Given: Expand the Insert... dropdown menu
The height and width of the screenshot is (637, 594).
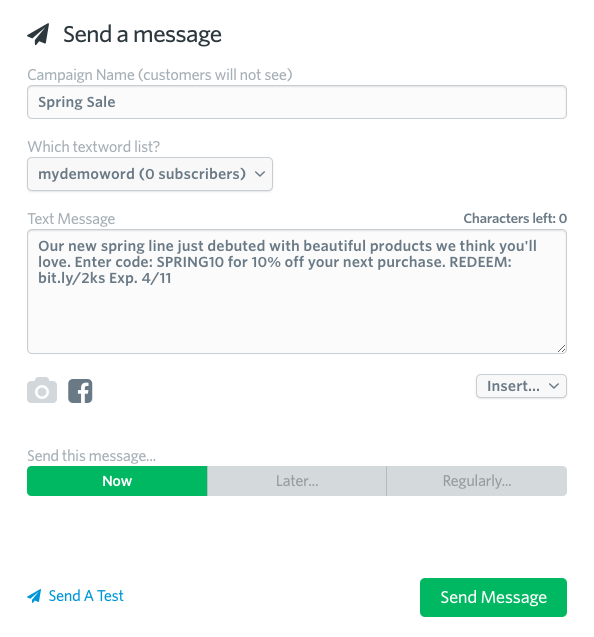Looking at the screenshot, I should tap(521, 386).
